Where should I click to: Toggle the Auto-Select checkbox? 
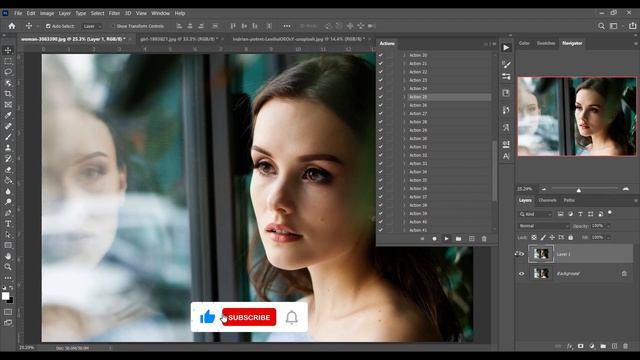point(48,26)
